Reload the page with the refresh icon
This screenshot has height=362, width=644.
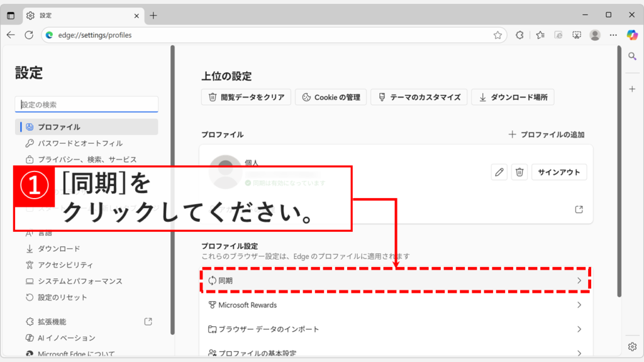coord(28,35)
